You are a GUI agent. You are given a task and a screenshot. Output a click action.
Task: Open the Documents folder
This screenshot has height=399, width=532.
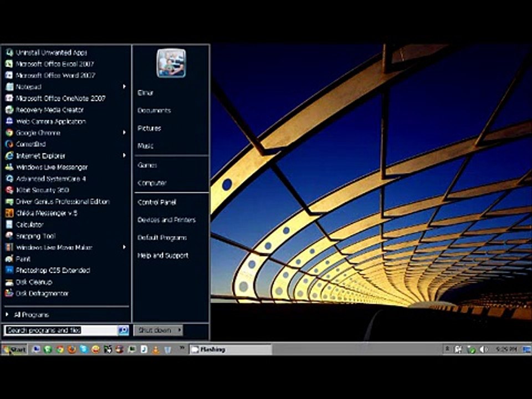[154, 111]
